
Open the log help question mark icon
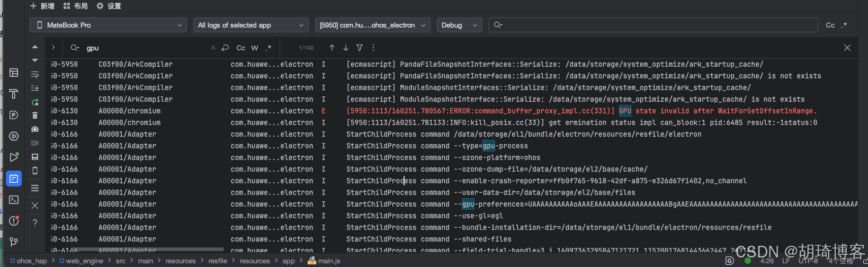click(x=35, y=223)
